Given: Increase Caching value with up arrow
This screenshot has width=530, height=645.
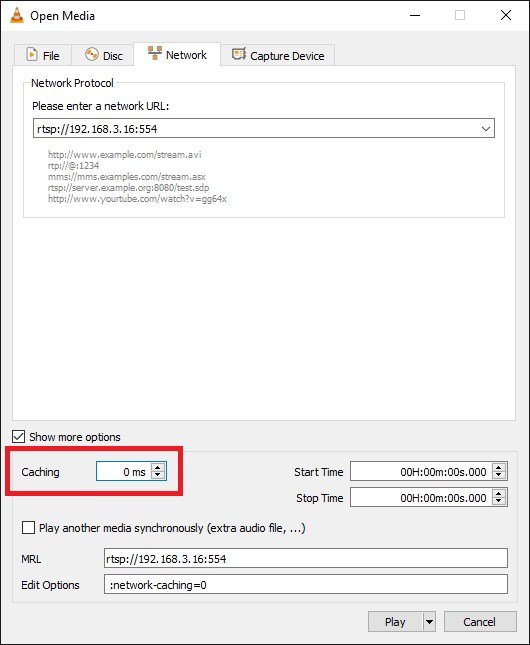Looking at the screenshot, I should [158, 467].
